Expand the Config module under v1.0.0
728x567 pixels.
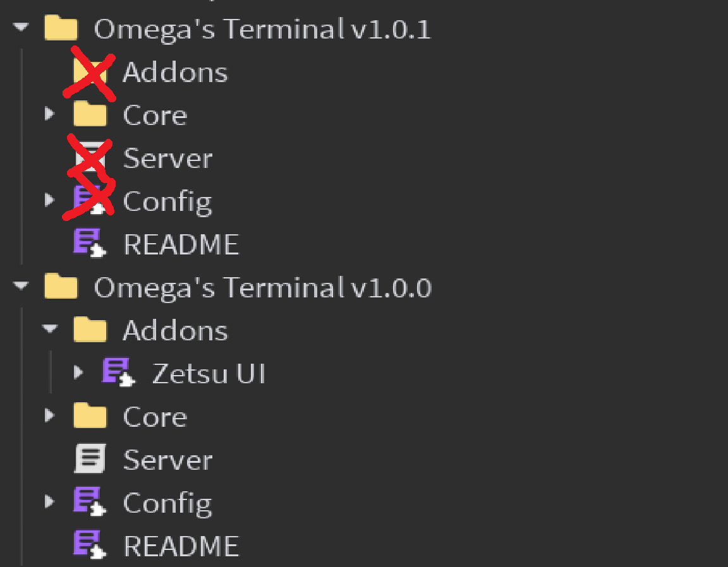point(50,503)
